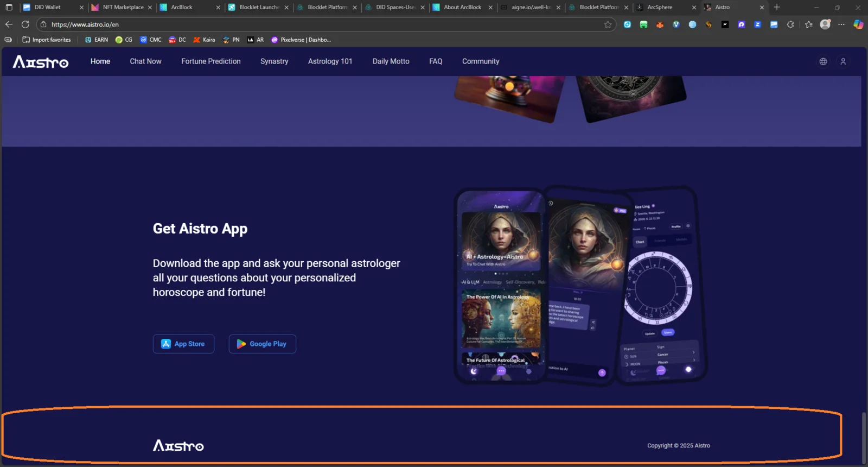Open the Pixelverse Dashboard bookmark
Viewport: 868px width, 467px height.
coord(301,40)
